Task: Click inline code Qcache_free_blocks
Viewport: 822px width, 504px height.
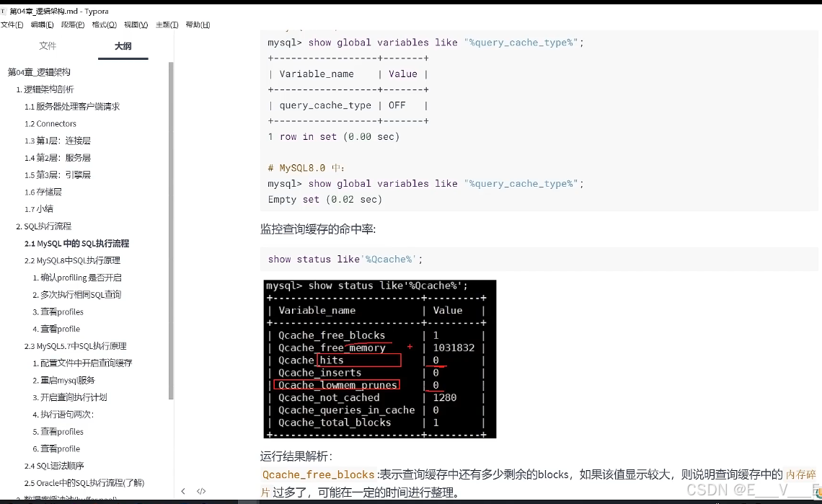Action: 318,474
